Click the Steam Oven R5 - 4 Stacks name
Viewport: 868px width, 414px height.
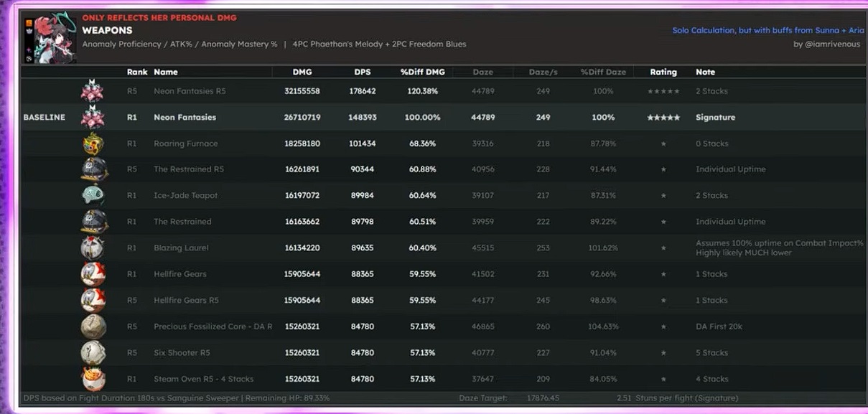pos(203,379)
